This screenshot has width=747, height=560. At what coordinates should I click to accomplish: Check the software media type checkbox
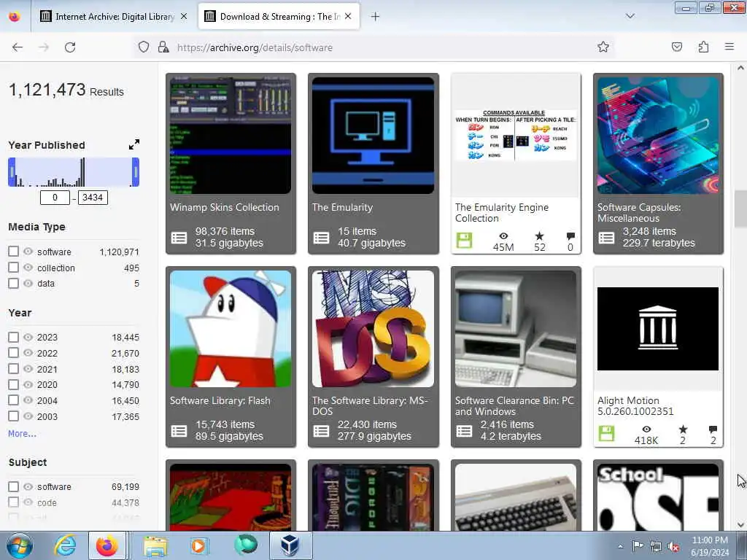pyautogui.click(x=13, y=252)
